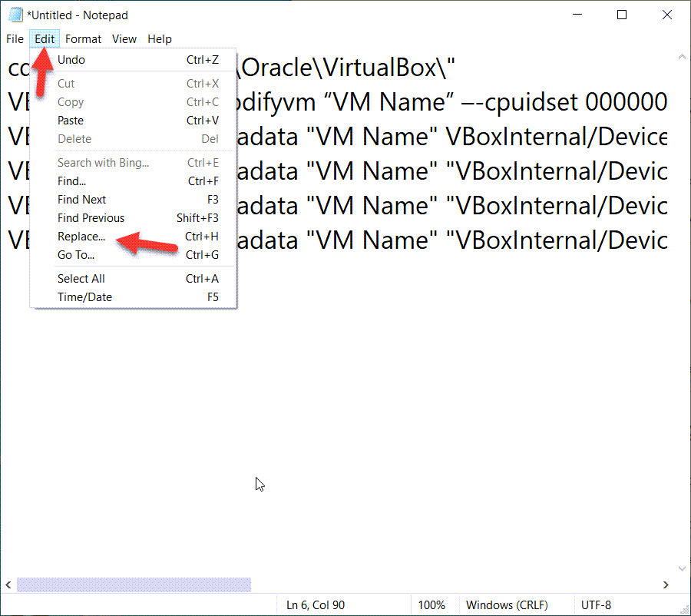Open the View menu
The image size is (691, 616).
coord(124,39)
